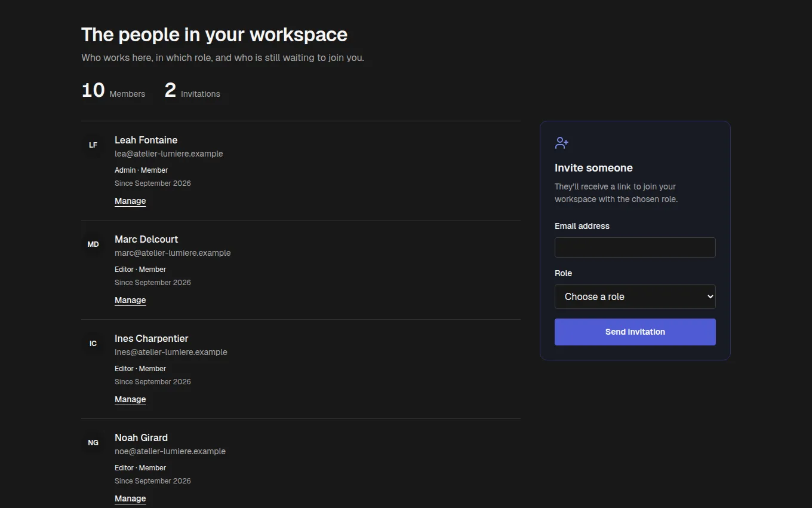Click the 10 Members count
The image size is (812, 508).
(x=113, y=91)
